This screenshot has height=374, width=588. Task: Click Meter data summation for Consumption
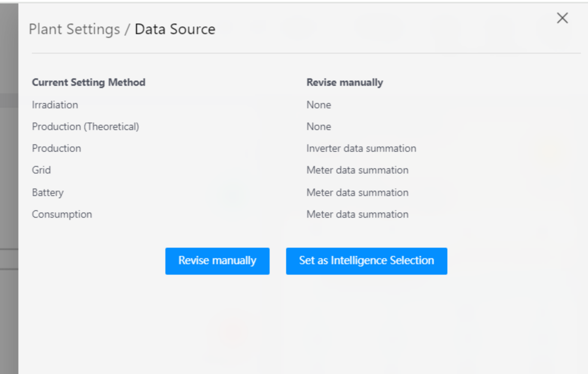pos(357,214)
